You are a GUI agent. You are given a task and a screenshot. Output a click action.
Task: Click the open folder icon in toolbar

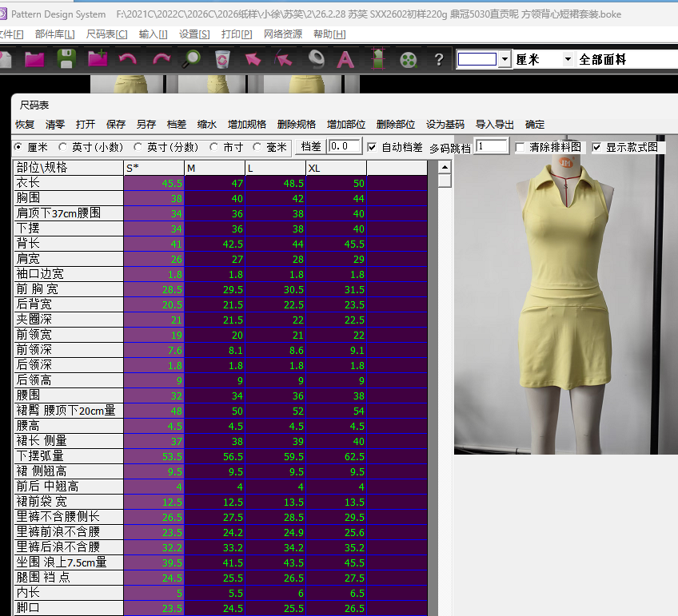[34, 59]
